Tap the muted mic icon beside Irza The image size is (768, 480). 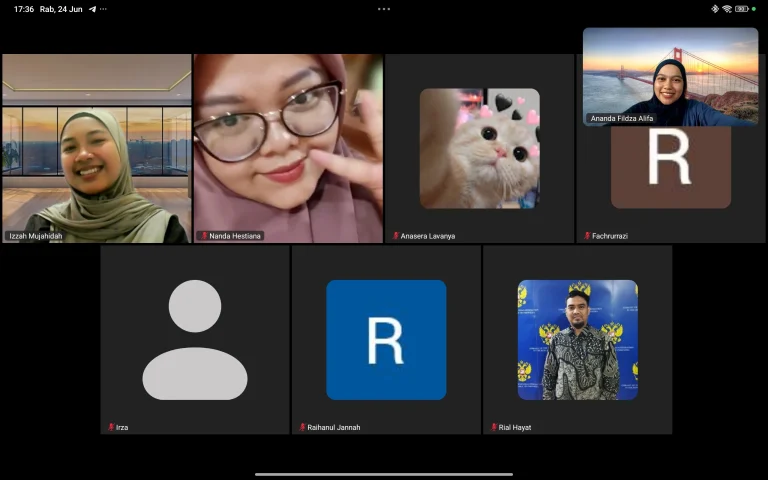point(111,427)
